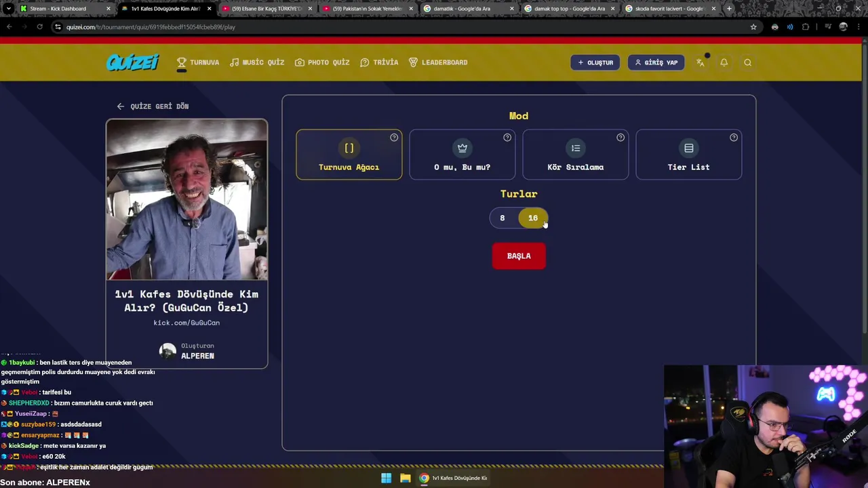This screenshot has height=488, width=868.
Task: Select Tier List mode card
Action: [x=689, y=155]
